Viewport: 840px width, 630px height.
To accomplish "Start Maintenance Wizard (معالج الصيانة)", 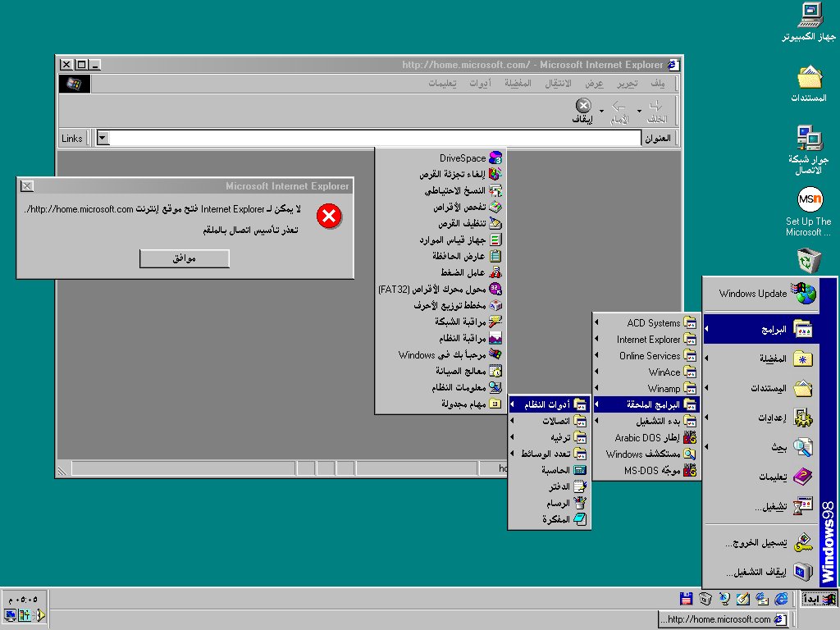I will [x=441, y=371].
